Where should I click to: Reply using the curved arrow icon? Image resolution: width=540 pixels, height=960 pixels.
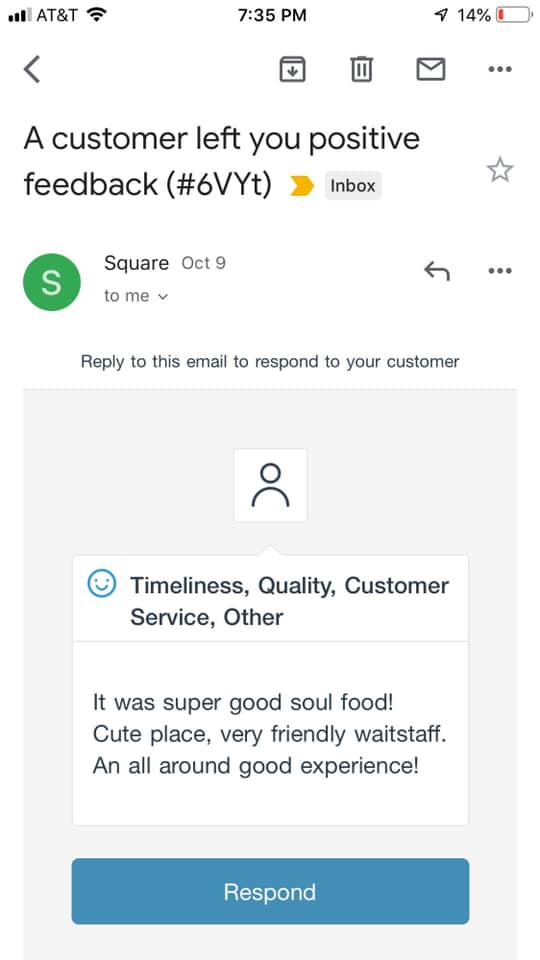(x=437, y=271)
